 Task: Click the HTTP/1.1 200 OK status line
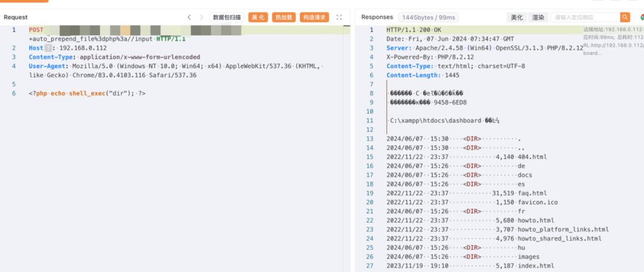414,30
